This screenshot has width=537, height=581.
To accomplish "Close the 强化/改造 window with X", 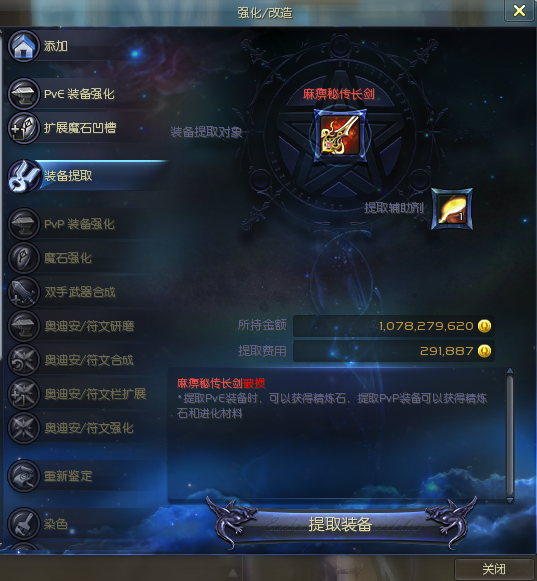I will 519,11.
